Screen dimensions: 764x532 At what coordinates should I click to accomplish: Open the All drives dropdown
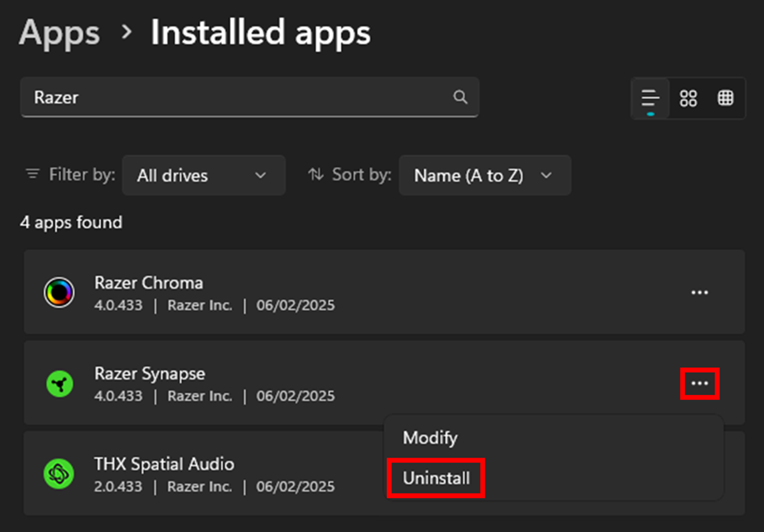pyautogui.click(x=203, y=175)
